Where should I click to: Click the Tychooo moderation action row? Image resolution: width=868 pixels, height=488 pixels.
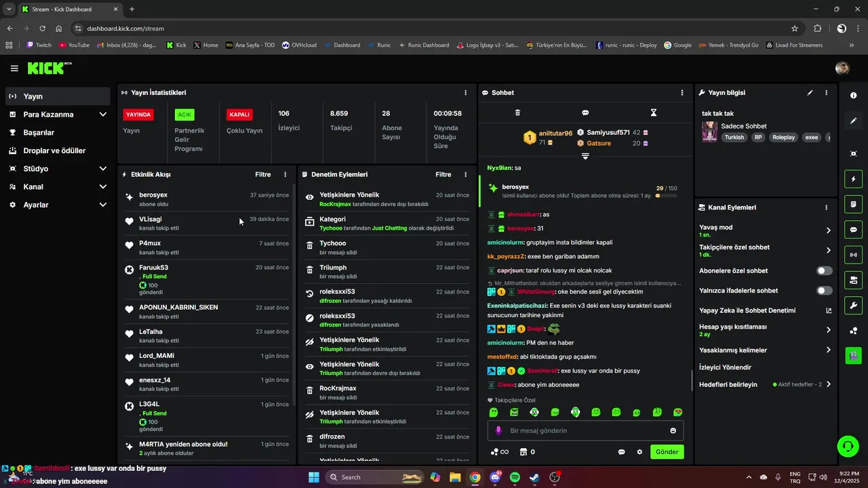[x=387, y=247]
